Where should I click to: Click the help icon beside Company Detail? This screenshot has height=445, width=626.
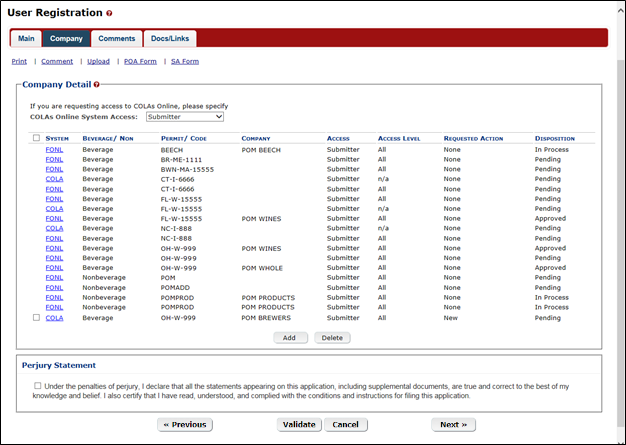pos(97,86)
